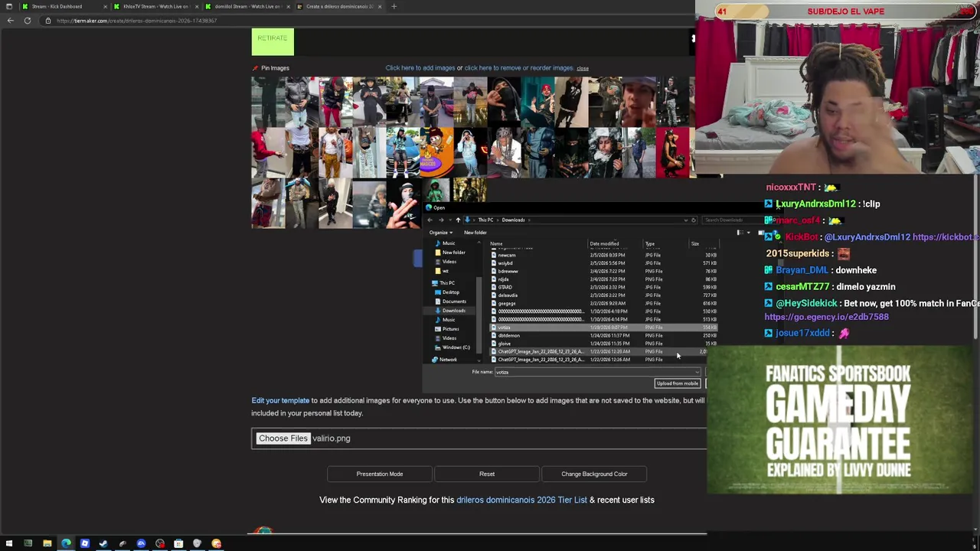Click the Forward arrow in Open dialog
Image resolution: width=980 pixels, height=551 pixels.
click(440, 220)
